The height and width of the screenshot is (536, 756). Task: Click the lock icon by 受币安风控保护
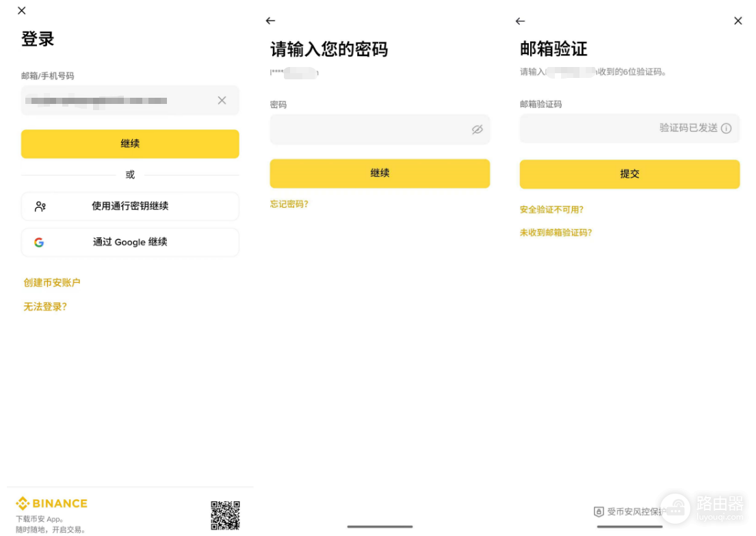(x=599, y=512)
